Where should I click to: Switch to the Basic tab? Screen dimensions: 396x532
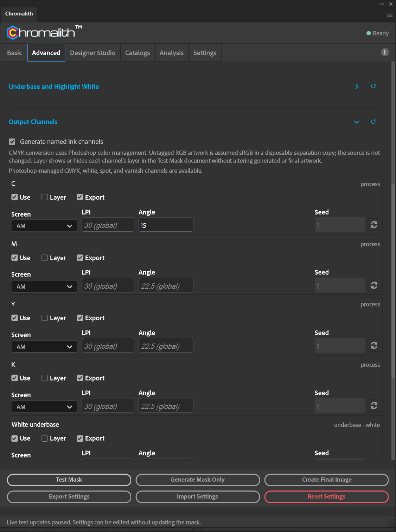click(x=14, y=53)
